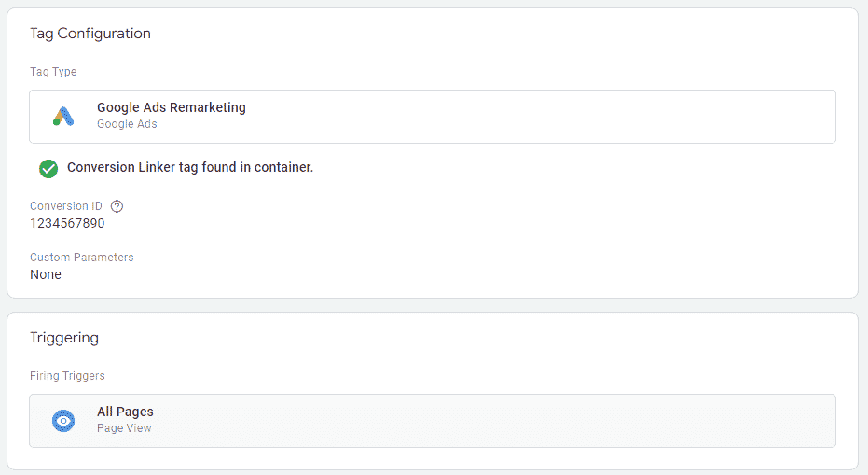Click the Google Ads Remarketing title text
Viewport: 868px width, 475px height.
171,107
